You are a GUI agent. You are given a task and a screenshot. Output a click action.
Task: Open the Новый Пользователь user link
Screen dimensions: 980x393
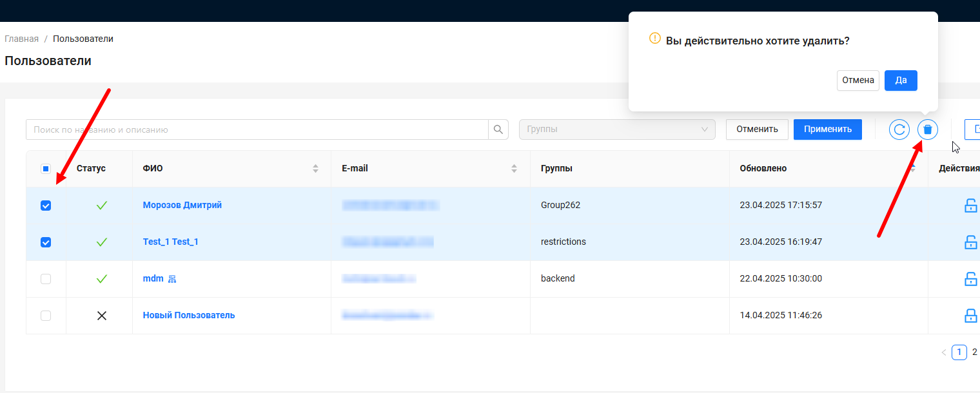click(189, 316)
